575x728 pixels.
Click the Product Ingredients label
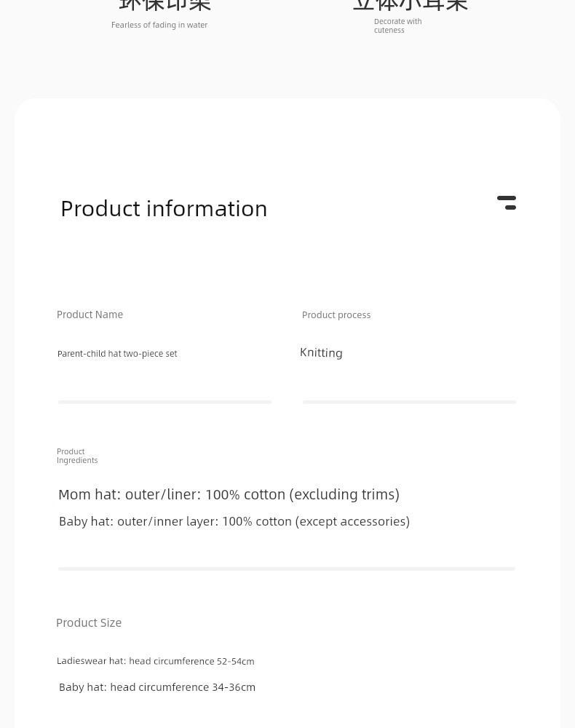77,456
